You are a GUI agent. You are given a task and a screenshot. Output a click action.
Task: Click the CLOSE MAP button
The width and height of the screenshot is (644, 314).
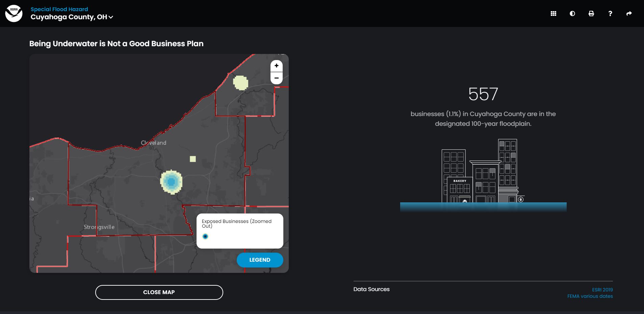[x=159, y=292]
